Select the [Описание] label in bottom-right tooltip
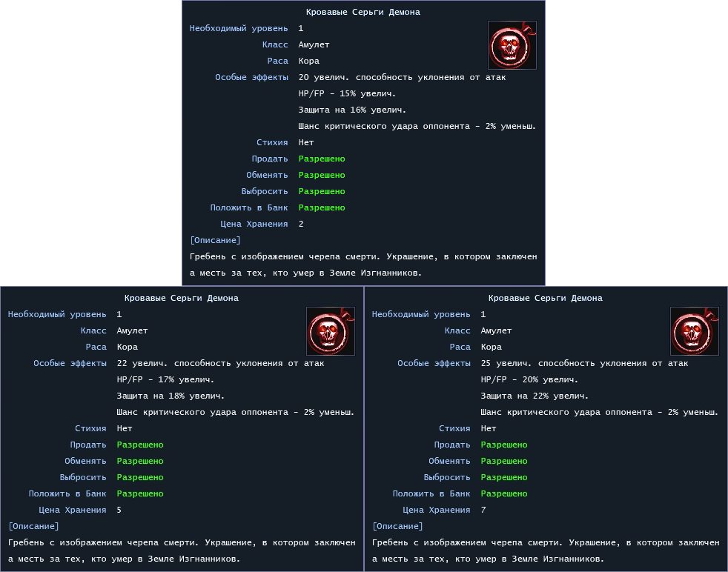Screen dimensions: 728x572 coord(398,527)
